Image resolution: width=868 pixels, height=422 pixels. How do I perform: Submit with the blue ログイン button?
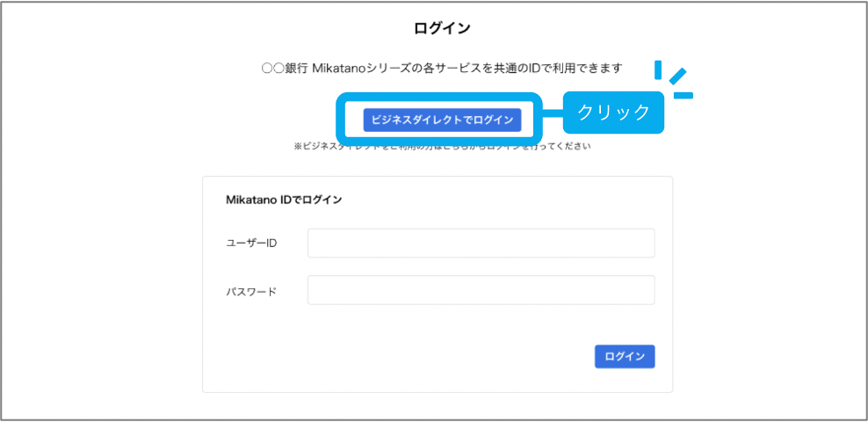[x=625, y=357]
